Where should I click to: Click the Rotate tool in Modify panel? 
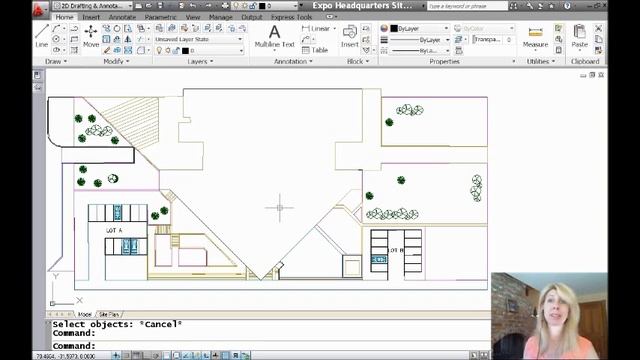(117, 29)
